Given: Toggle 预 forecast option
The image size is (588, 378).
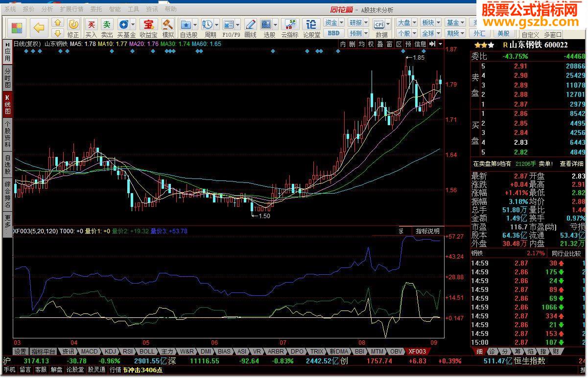Looking at the screenshot, I should point(408,44).
